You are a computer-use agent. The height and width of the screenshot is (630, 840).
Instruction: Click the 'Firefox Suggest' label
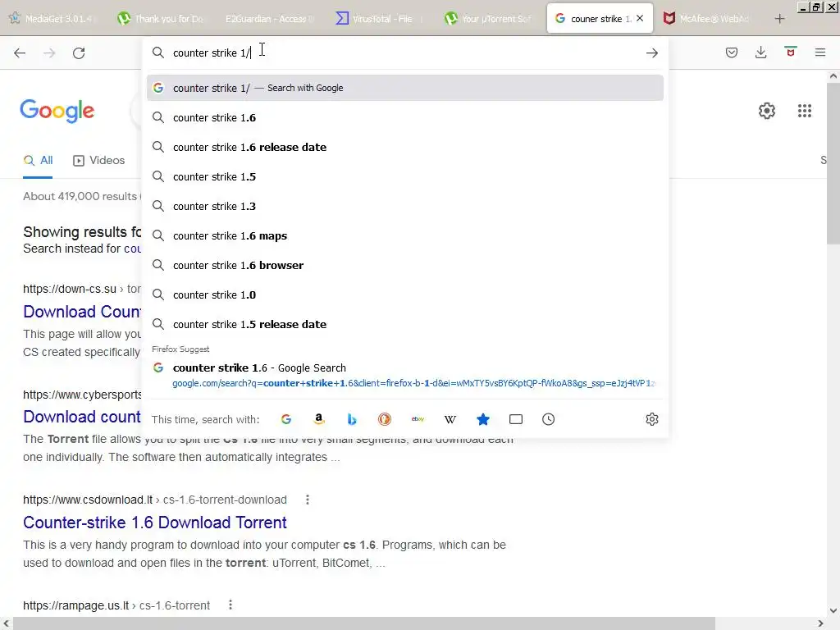point(180,349)
